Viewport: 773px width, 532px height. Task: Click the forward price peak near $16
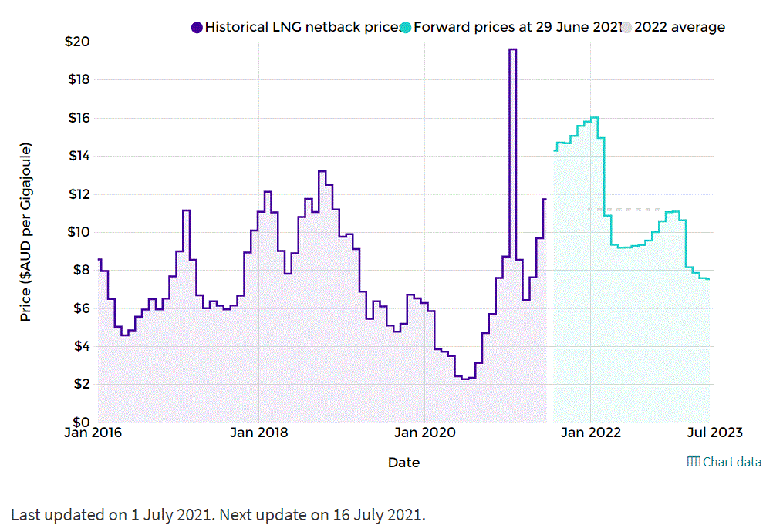click(x=594, y=117)
